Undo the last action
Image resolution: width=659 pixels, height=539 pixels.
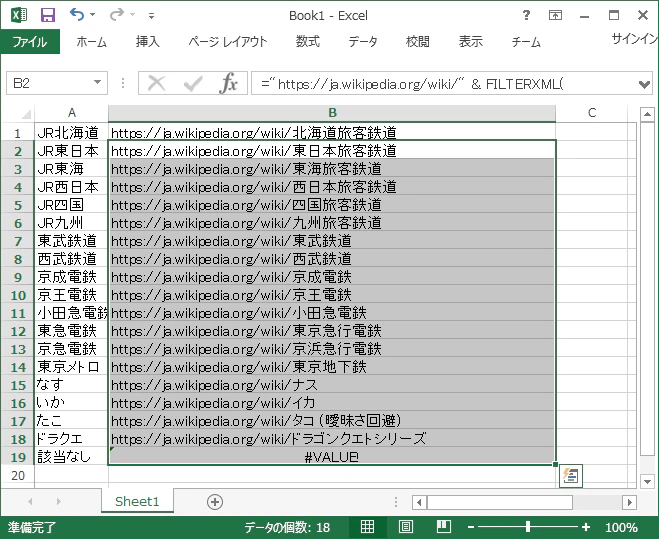76,15
